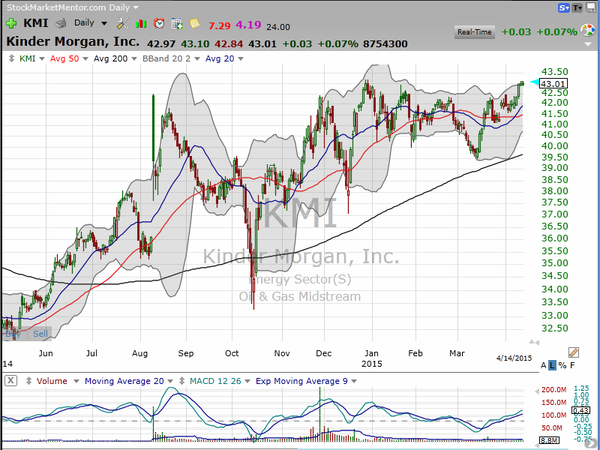600x450 pixels.
Task: Open the wrench and screwdriver settings icon
Action: [x=122, y=24]
